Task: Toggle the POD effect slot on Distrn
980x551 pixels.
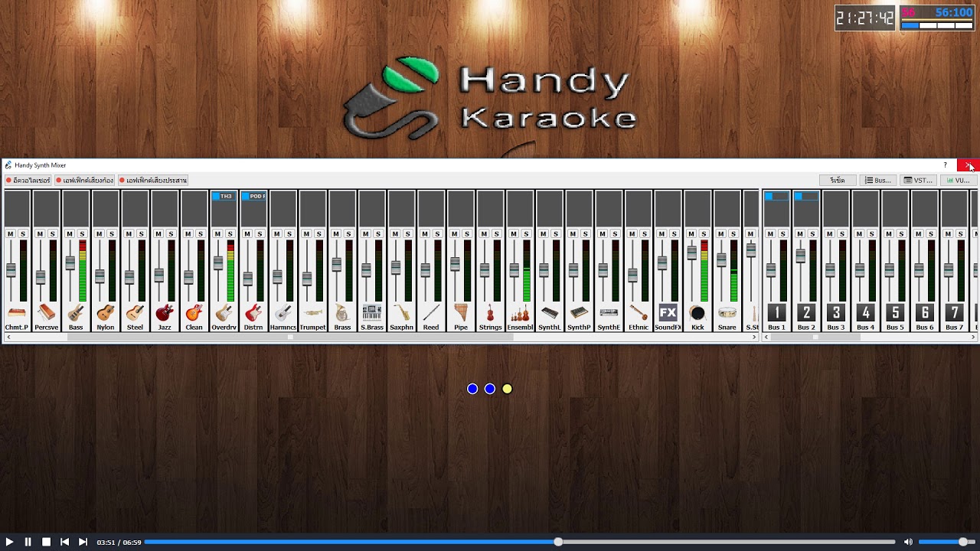Action: point(253,196)
